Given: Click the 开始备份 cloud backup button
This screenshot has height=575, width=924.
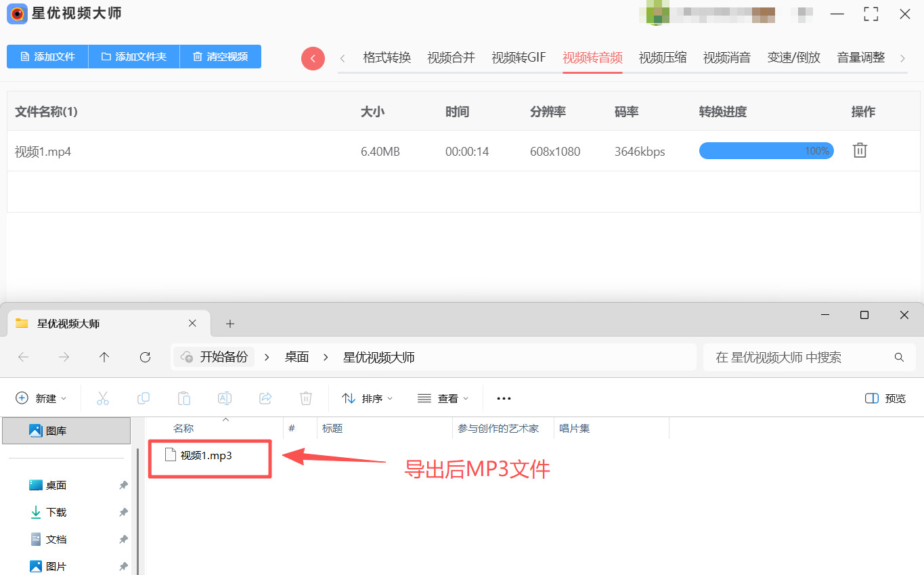Looking at the screenshot, I should pyautogui.click(x=215, y=357).
